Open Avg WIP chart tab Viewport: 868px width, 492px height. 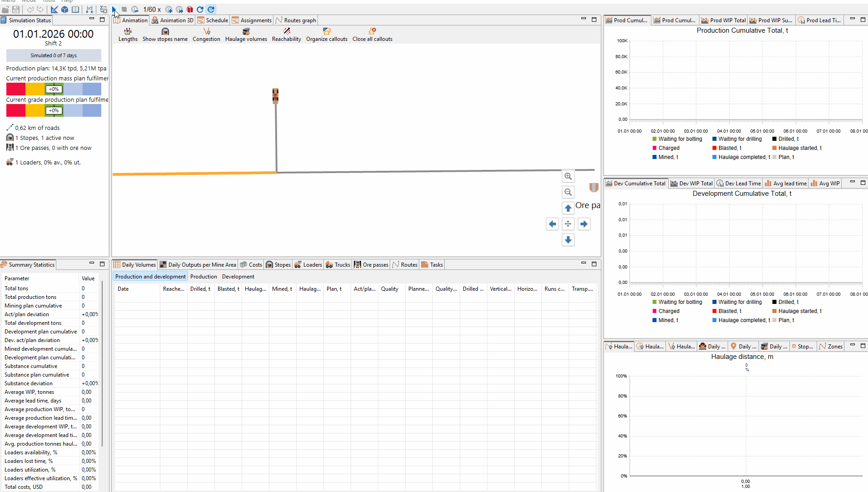tap(825, 183)
